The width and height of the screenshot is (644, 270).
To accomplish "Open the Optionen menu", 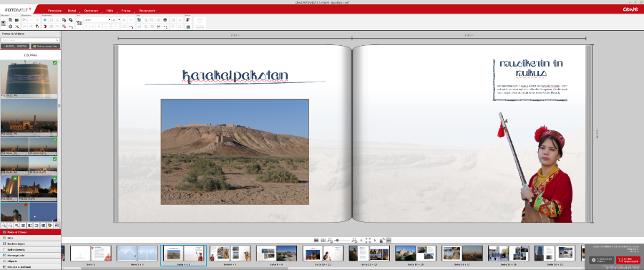I will [91, 10].
